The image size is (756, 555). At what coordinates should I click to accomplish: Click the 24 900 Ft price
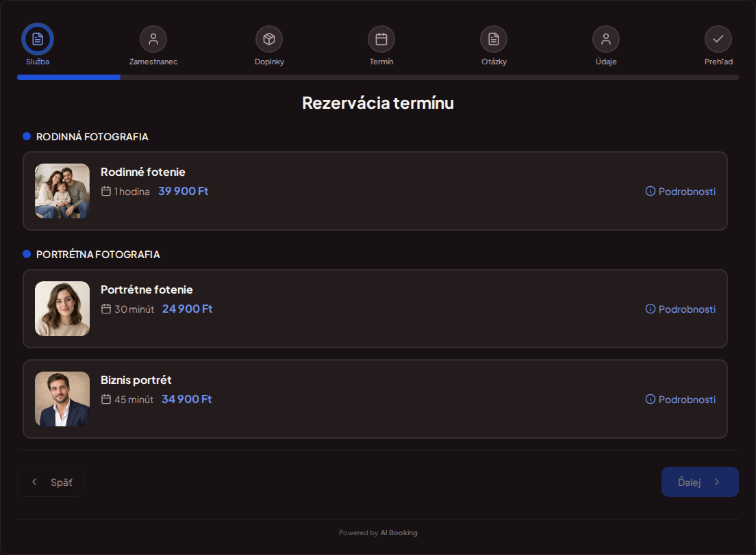[187, 309]
